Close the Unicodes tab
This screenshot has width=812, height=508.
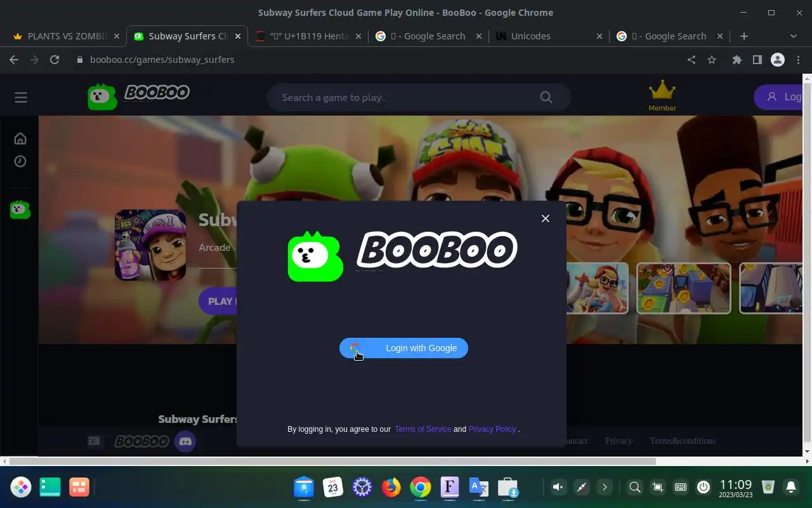[599, 36]
